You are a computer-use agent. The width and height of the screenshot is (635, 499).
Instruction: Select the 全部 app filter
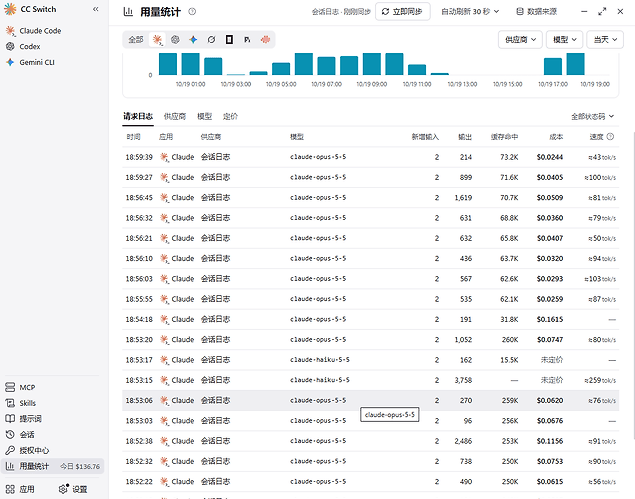[x=136, y=39]
